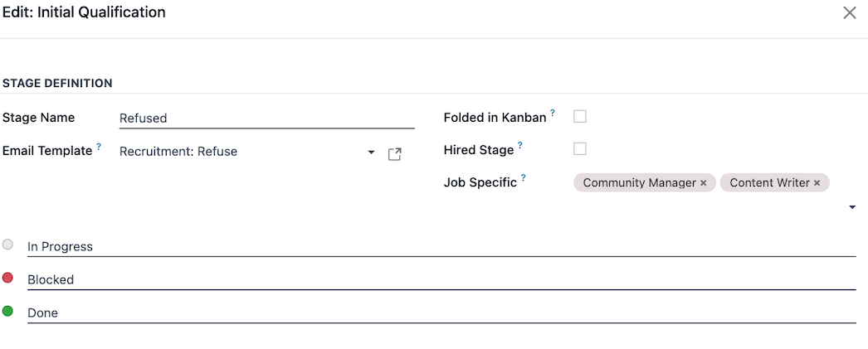This screenshot has width=868, height=349.
Task: Click the grey In Progress status dot
Action: coord(8,245)
